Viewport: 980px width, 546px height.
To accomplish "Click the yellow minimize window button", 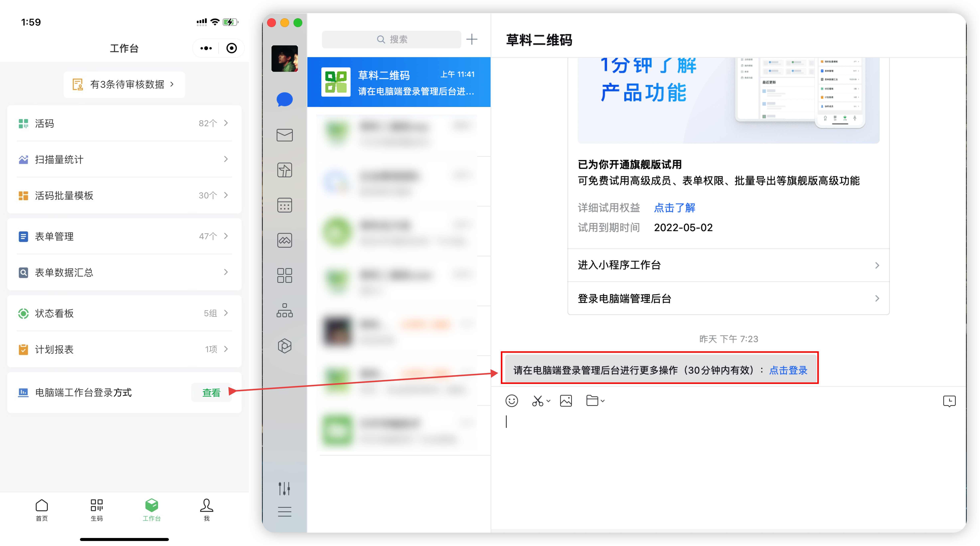I will (285, 23).
